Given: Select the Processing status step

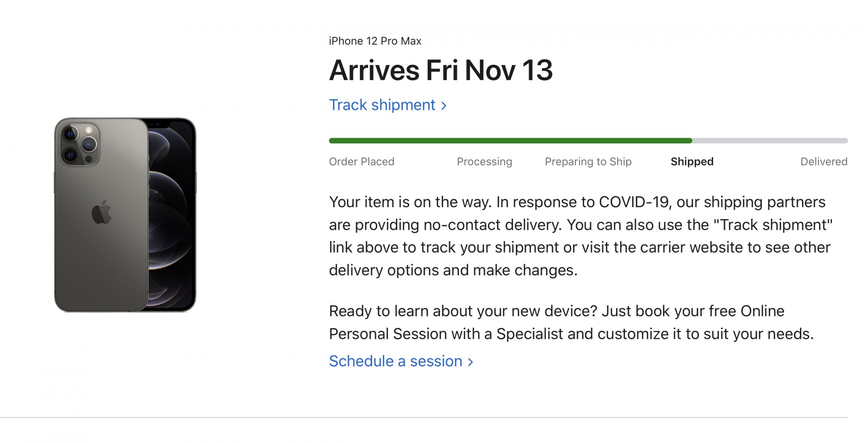Looking at the screenshot, I should [x=484, y=162].
